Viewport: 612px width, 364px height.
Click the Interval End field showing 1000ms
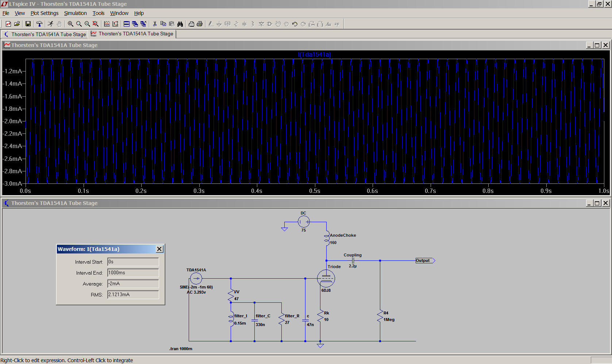click(x=133, y=273)
